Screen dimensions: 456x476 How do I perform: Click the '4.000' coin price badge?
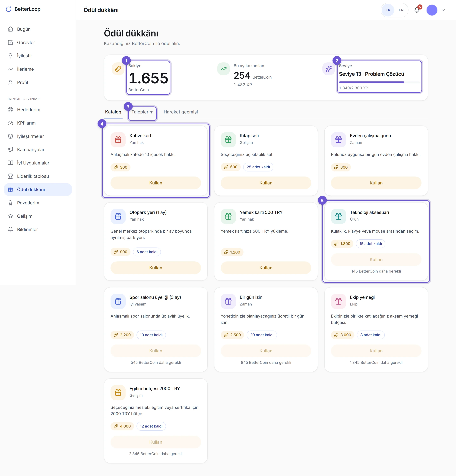[x=122, y=426]
